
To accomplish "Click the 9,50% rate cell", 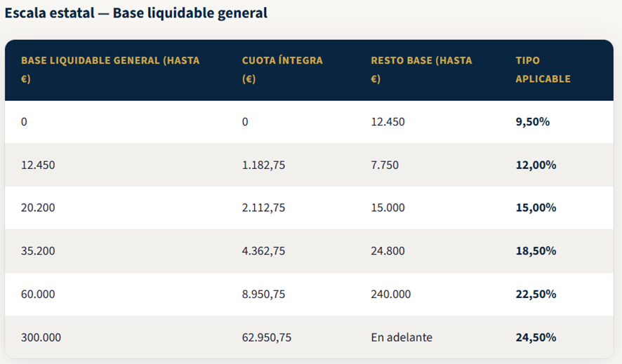I will [x=532, y=122].
